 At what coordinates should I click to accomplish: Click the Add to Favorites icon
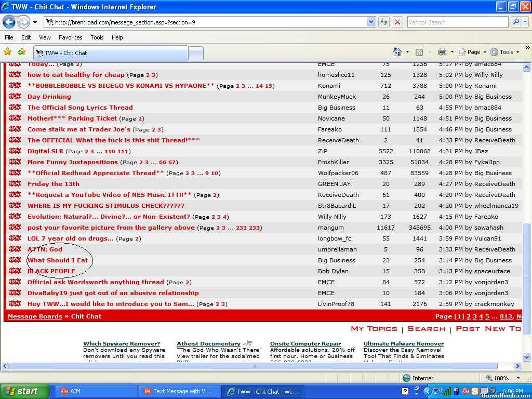coord(21,52)
